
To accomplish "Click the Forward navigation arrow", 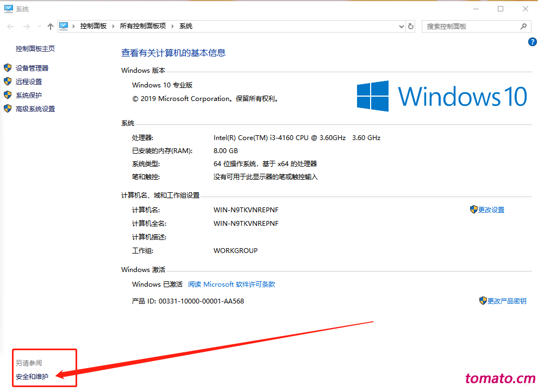I will click(x=27, y=27).
